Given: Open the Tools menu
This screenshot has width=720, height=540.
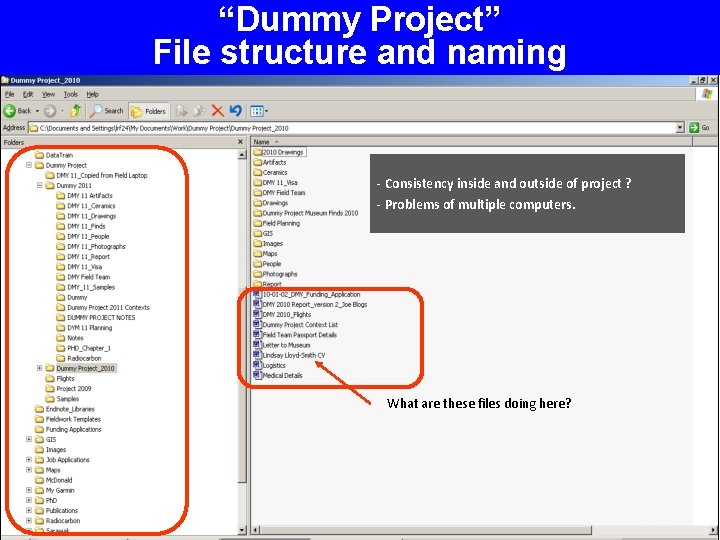Looking at the screenshot, I should tap(71, 94).
